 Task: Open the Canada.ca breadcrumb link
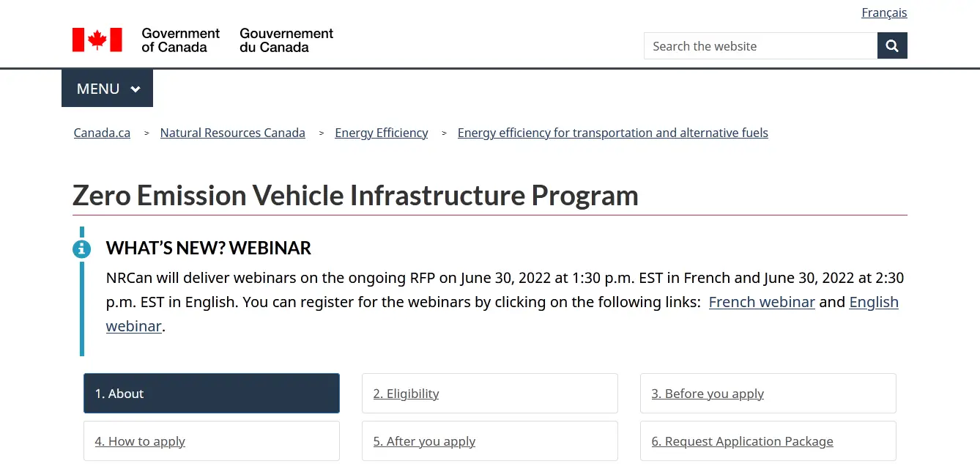(102, 133)
